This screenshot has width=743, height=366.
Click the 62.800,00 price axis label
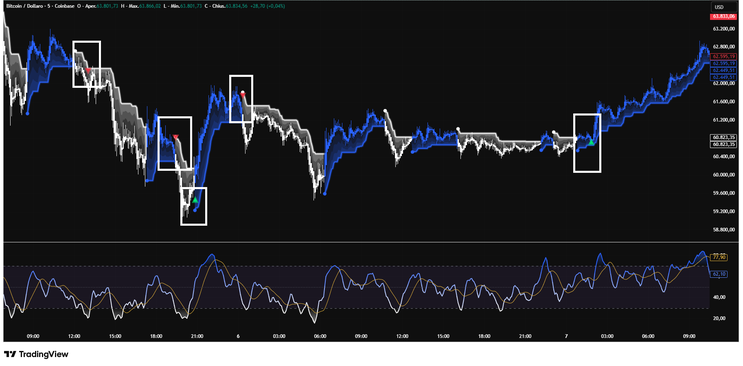724,47
